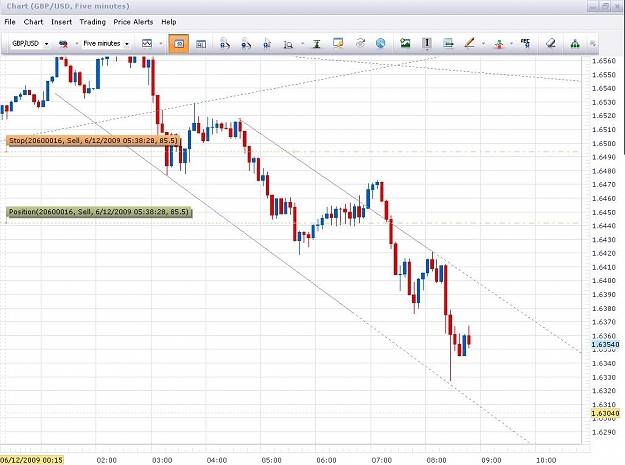Click the first zoom magnifier icon

(x=225, y=44)
